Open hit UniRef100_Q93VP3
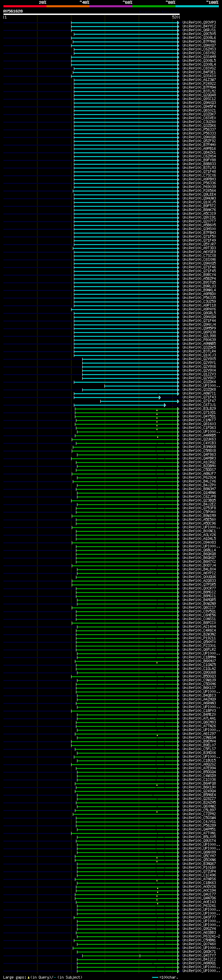 point(199,23)
